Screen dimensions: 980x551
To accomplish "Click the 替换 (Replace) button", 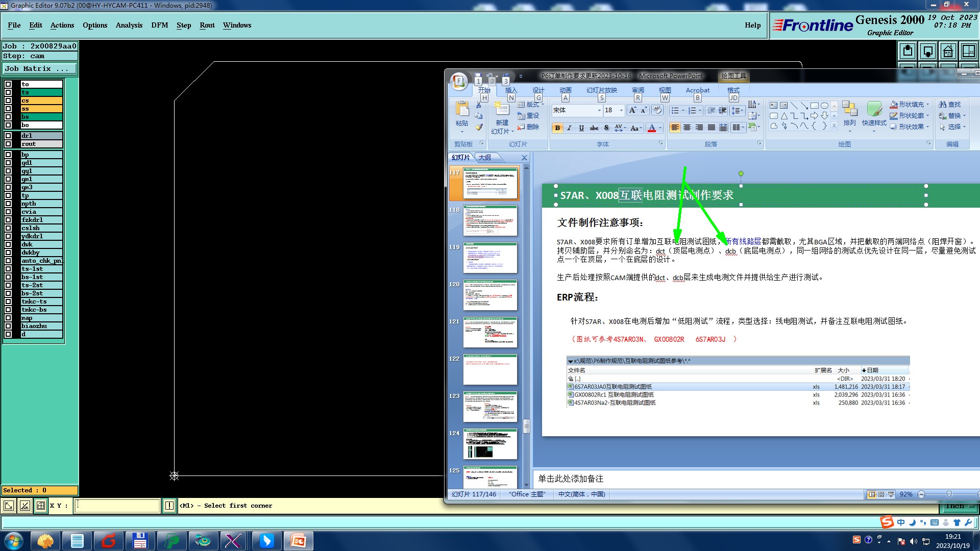I will pos(952,116).
